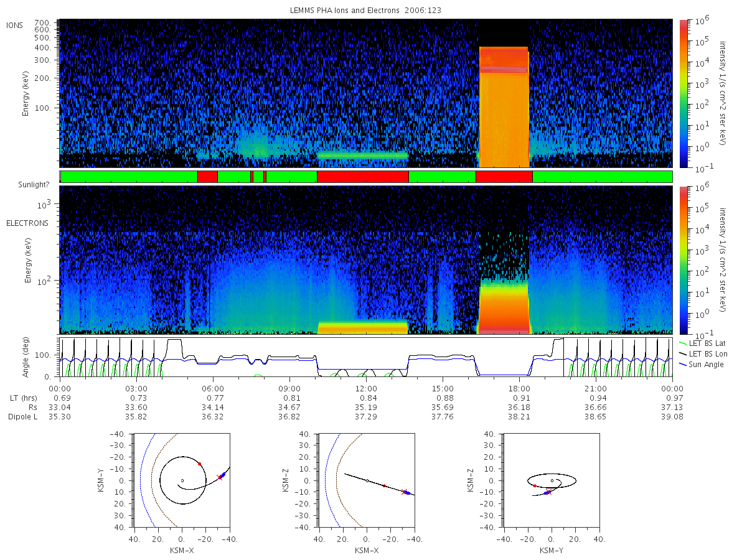Click the 03:00 time tick label
Image resolution: width=747 pixels, height=560 pixels.
point(136,388)
